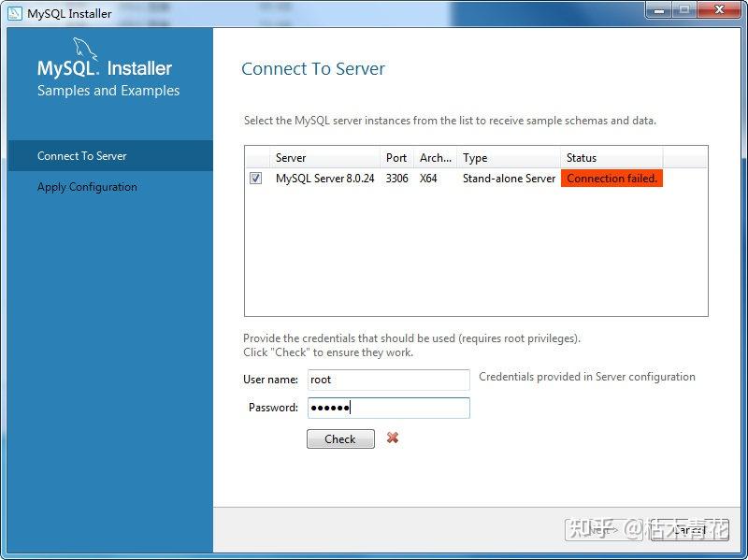Image resolution: width=748 pixels, height=560 pixels.
Task: Select the MySQL Server 8.0.24 name cell
Action: tap(324, 179)
